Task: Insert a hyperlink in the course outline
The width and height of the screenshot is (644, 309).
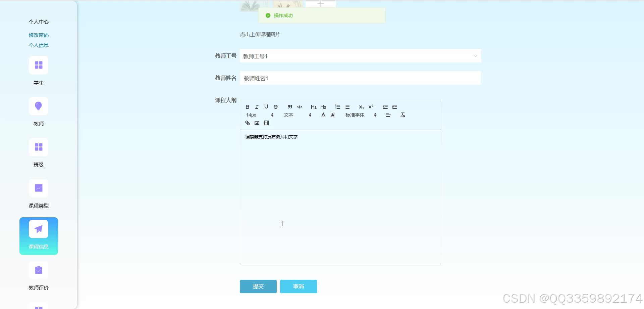Action: pos(247,123)
